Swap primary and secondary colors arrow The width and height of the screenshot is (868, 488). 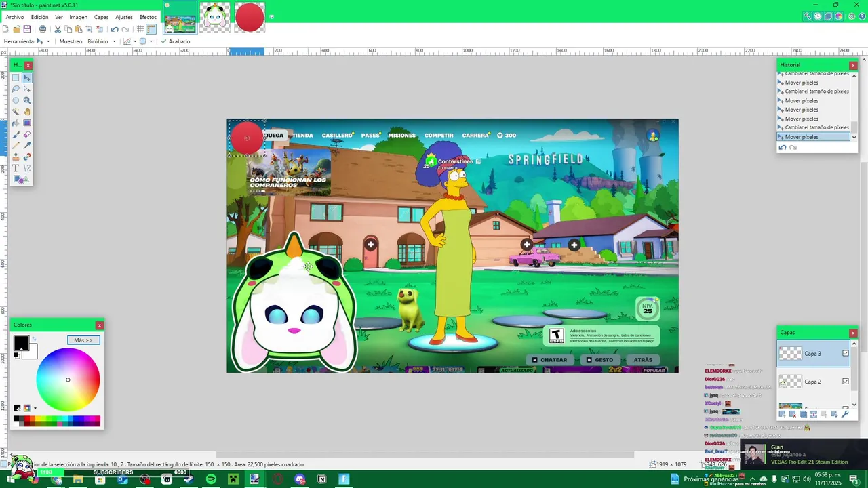click(34, 338)
